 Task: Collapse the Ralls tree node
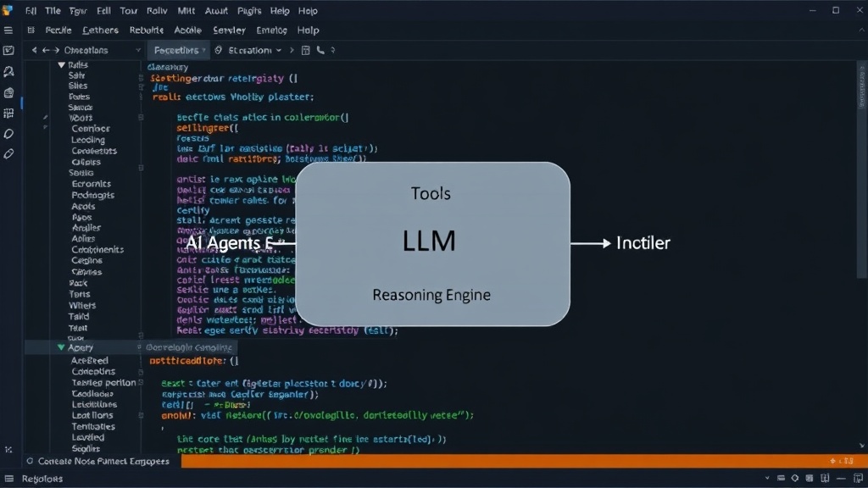(x=61, y=64)
